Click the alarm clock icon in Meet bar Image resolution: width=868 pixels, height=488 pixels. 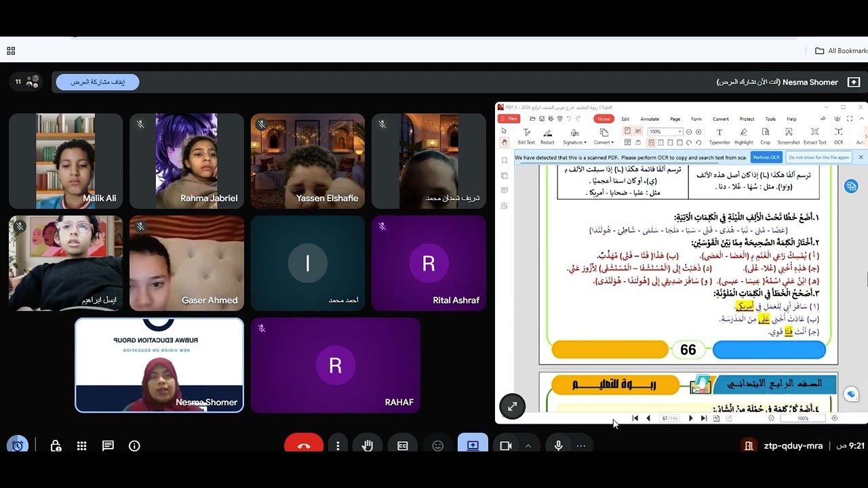(x=18, y=445)
